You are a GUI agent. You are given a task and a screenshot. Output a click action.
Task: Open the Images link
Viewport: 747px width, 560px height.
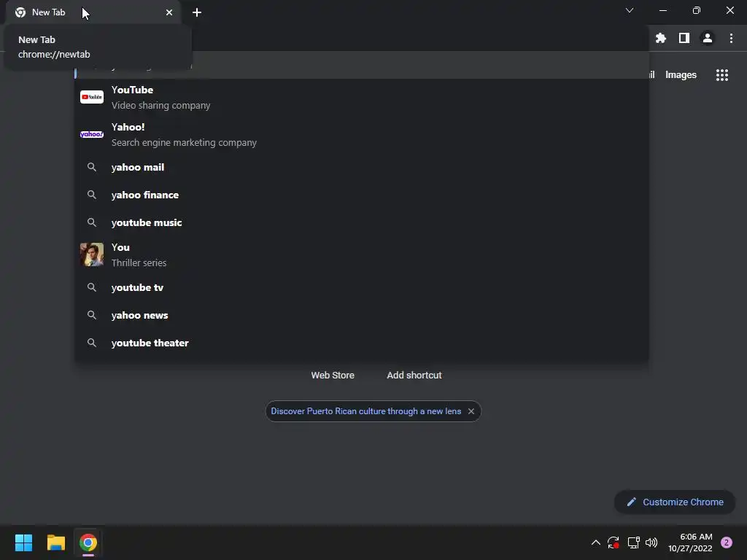(x=681, y=75)
